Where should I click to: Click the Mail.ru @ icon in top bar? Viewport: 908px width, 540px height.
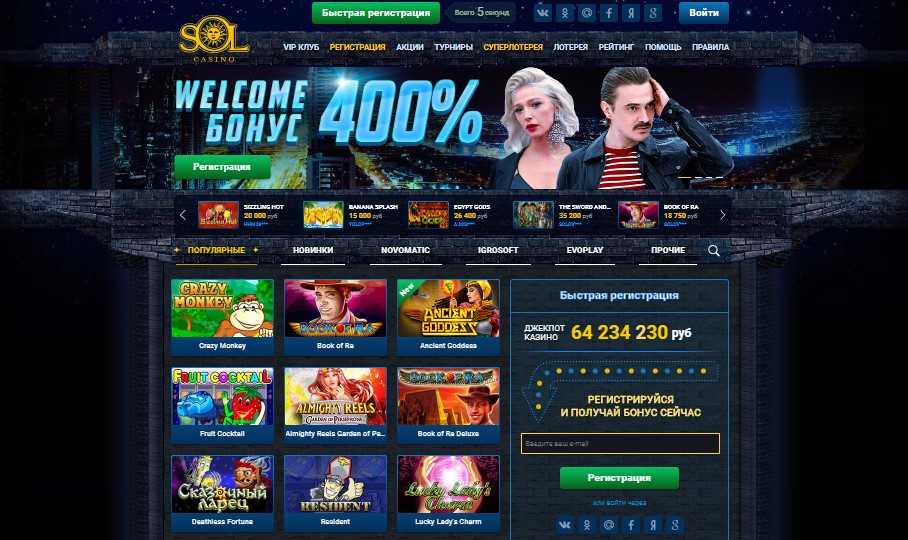(587, 13)
